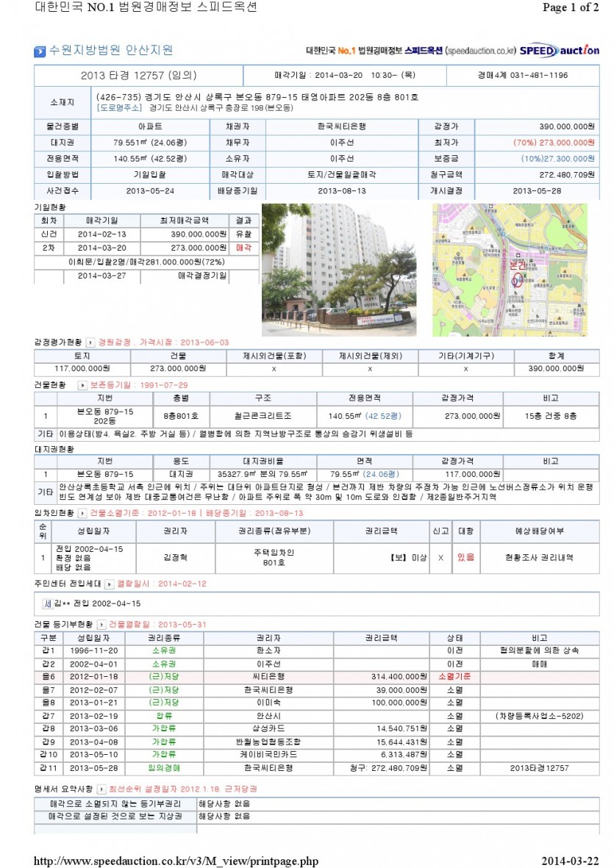Click 매매 note in the 갑2 row
Image resolution: width=614 pixels, height=868 pixels.
pyautogui.click(x=539, y=664)
